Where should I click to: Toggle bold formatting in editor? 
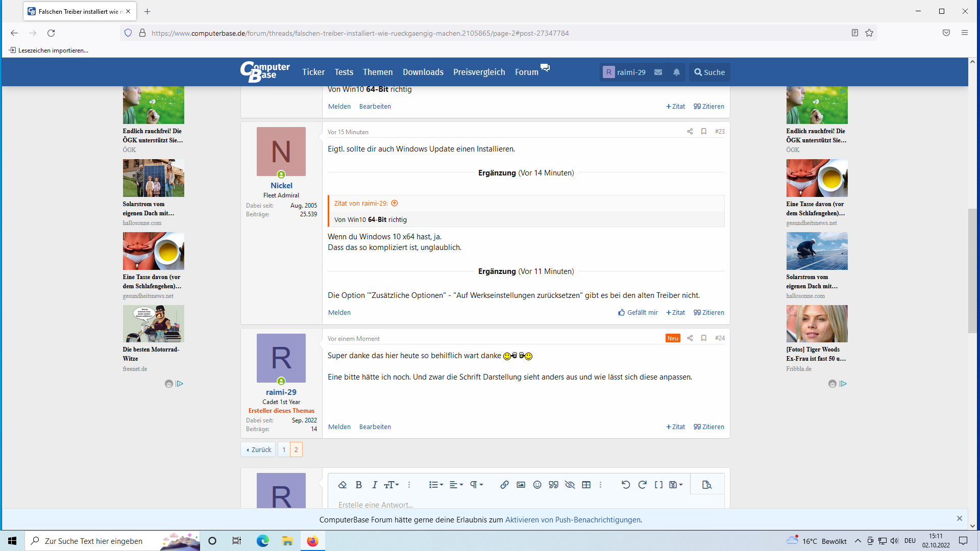[359, 485]
